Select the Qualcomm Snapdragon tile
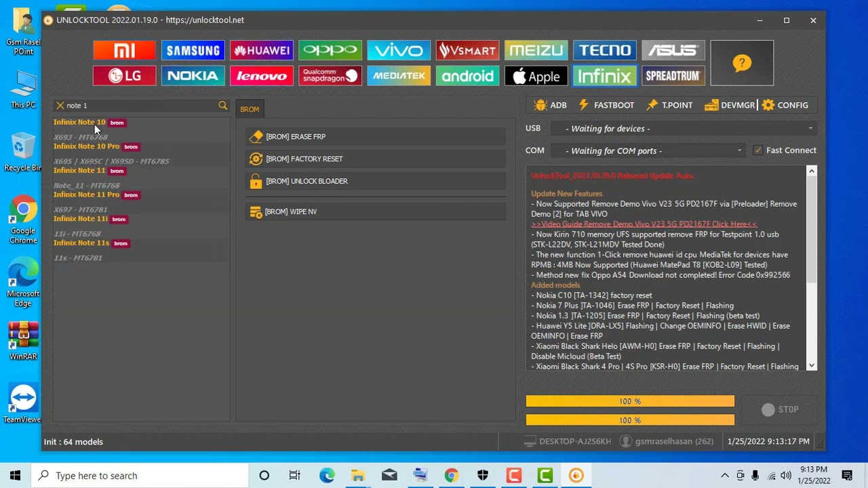This screenshot has width=868, height=488. 330,76
